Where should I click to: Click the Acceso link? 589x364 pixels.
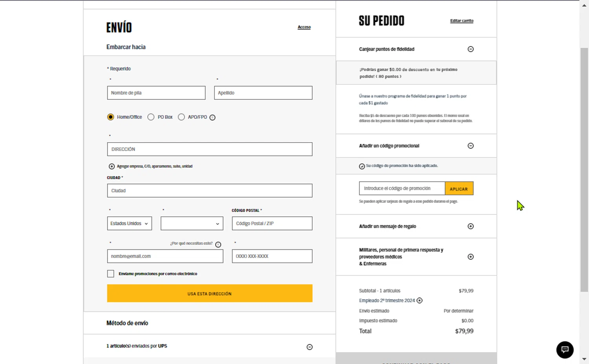pyautogui.click(x=304, y=27)
